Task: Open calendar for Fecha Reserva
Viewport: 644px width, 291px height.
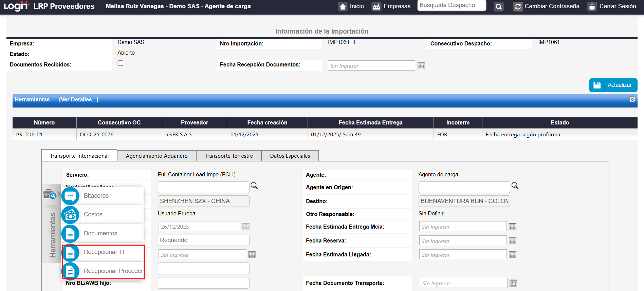Action: 513,241
